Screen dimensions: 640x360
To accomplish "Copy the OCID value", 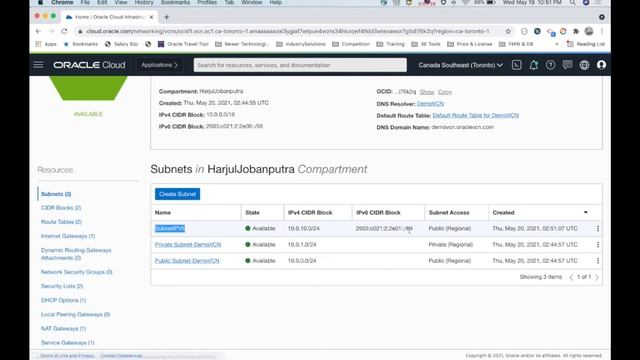I will pyautogui.click(x=445, y=92).
